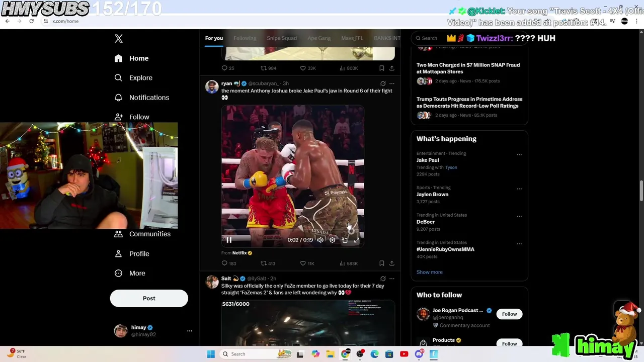Open more options on ryan's post
This screenshot has height=362, width=644.
pos(392,83)
